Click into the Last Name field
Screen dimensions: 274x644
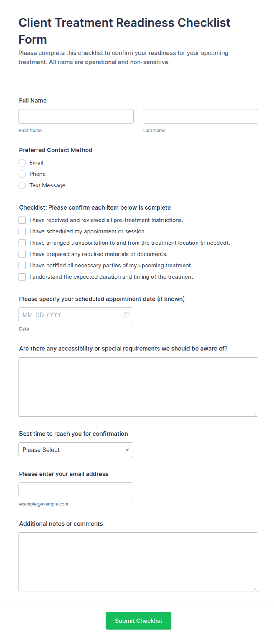[200, 116]
